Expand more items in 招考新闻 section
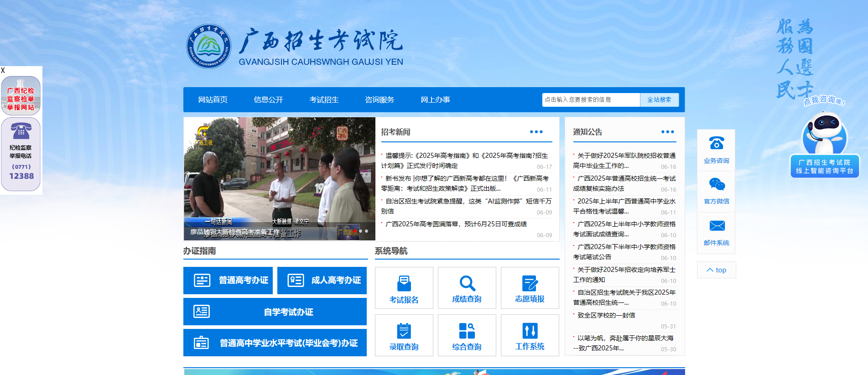Screen dimensions: 868x375 pos(536,132)
